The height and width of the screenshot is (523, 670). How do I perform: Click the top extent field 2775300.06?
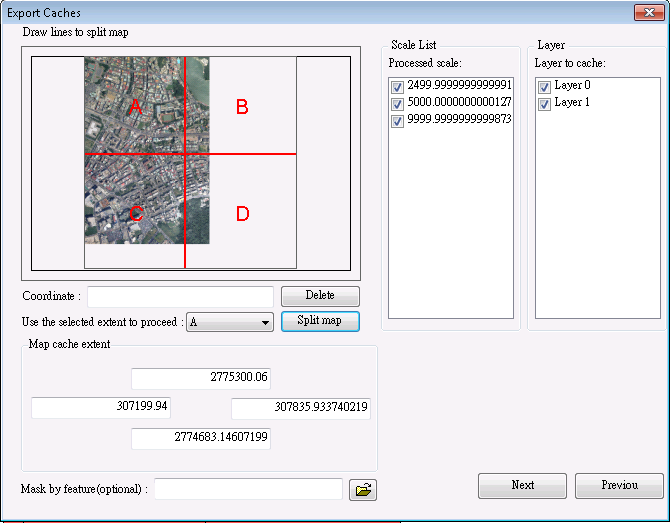pos(201,378)
